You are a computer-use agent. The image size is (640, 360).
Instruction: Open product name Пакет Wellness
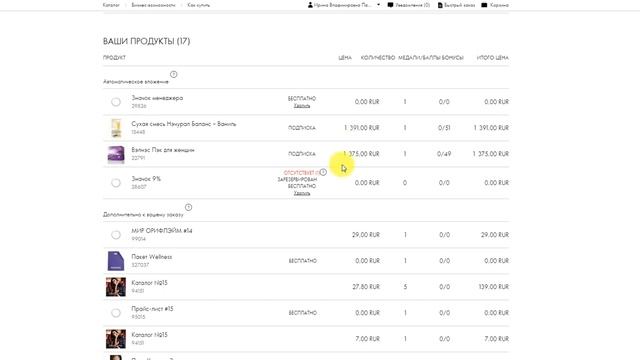pos(151,257)
